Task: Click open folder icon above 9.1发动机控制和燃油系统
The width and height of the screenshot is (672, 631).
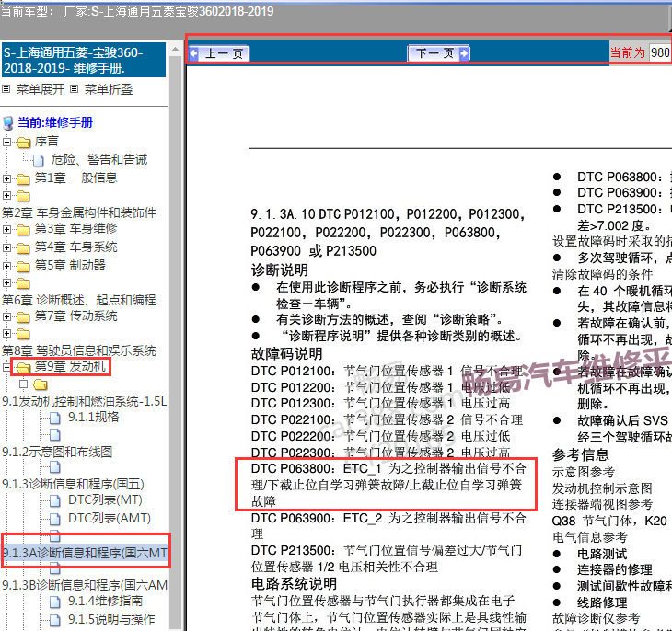Action: (41, 384)
